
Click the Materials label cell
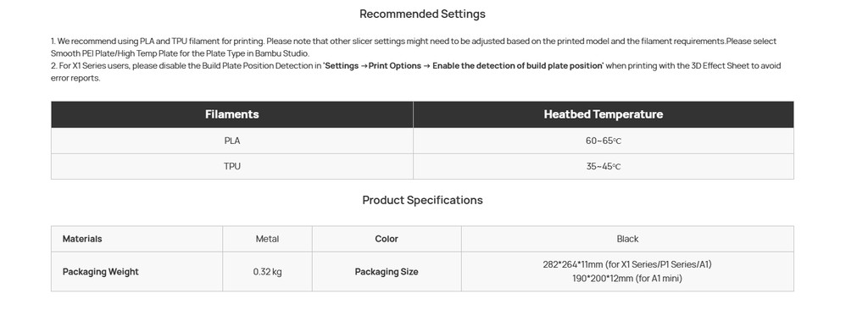tap(136, 239)
